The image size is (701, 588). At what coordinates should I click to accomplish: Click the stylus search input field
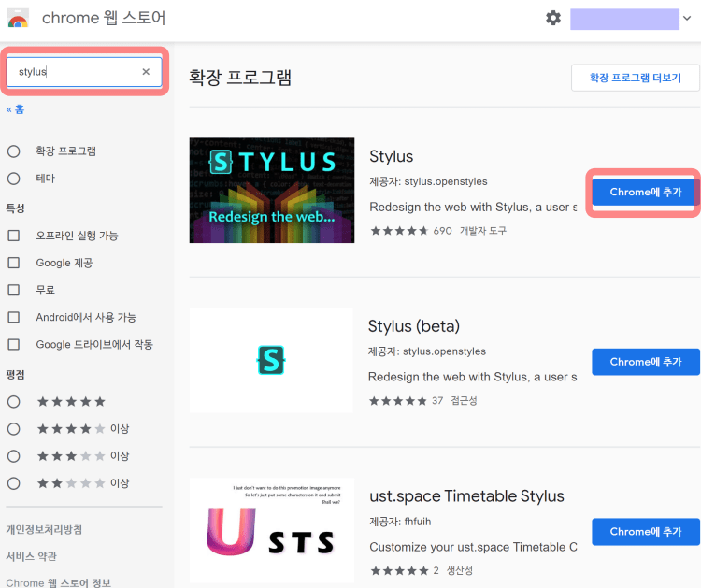tap(75, 72)
